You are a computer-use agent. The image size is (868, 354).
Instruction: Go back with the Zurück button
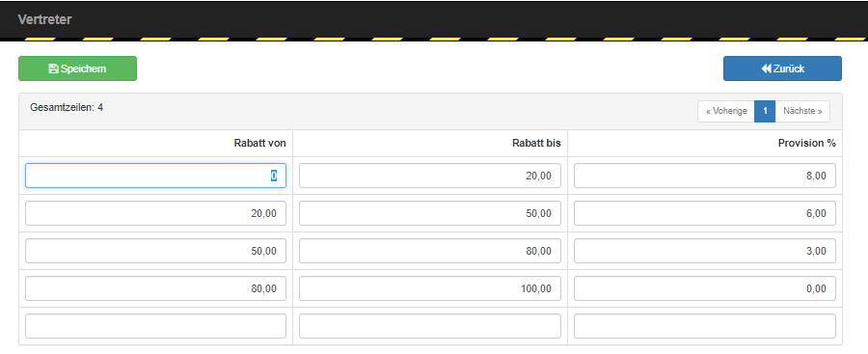(x=782, y=68)
